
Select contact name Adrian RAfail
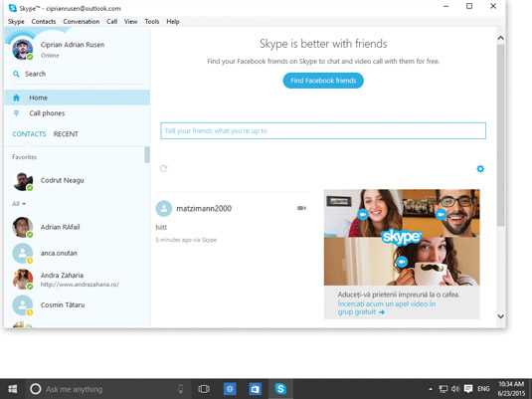click(x=60, y=227)
